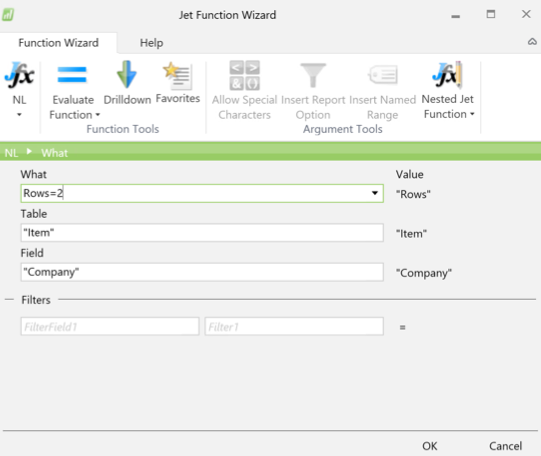
Task: Click the Value column header text
Action: click(410, 174)
